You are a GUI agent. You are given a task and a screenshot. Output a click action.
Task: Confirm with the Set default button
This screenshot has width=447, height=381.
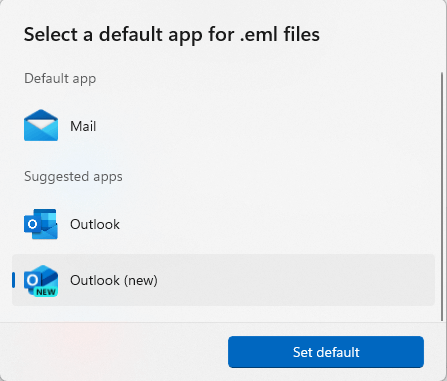pyautogui.click(x=326, y=352)
